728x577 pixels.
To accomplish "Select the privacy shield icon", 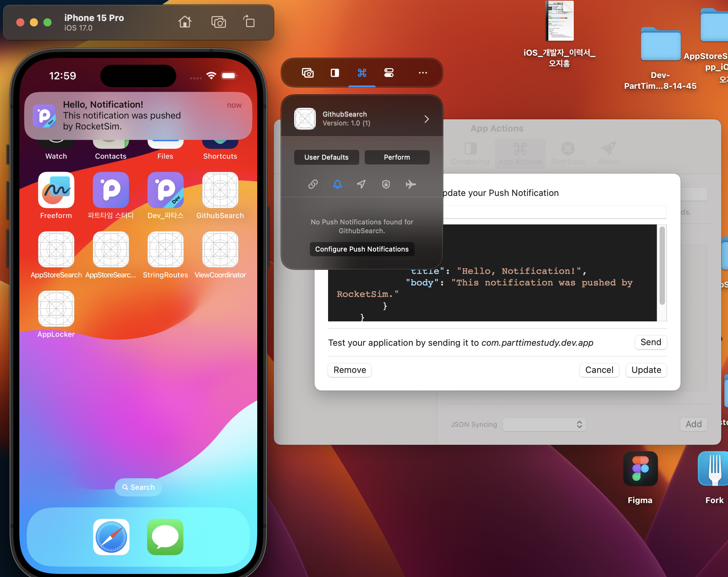I will 386,184.
